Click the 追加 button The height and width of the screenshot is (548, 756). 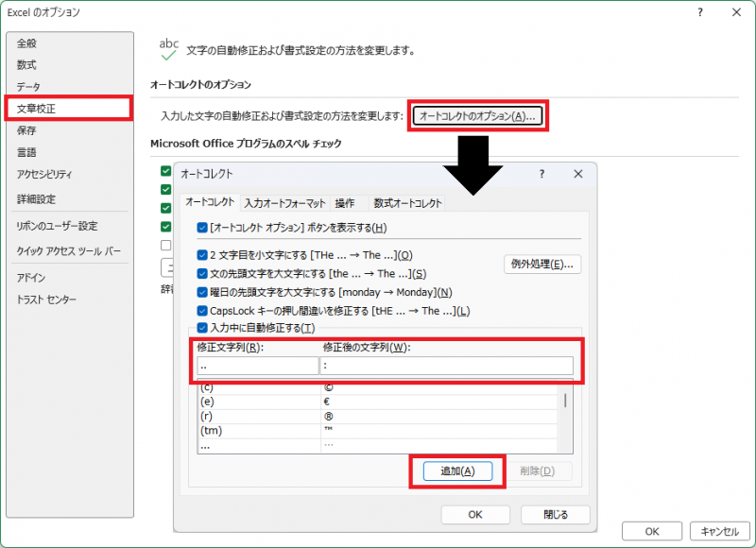pos(457,471)
